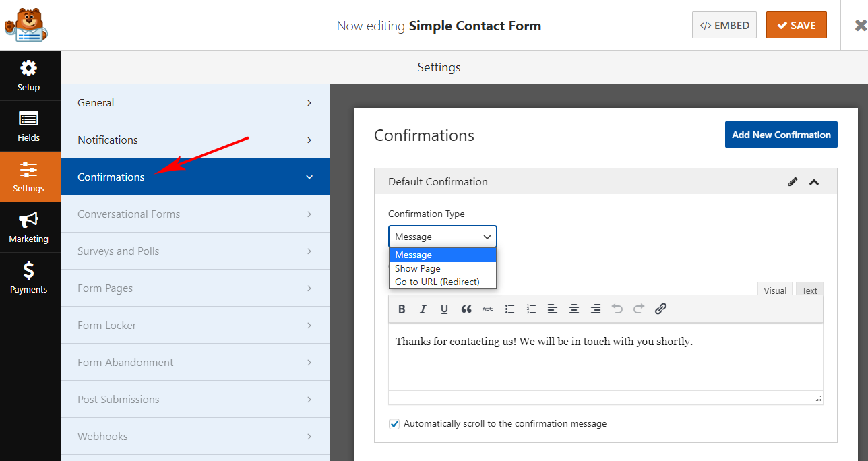
Task: Insert a blockquote
Action: [466, 309]
